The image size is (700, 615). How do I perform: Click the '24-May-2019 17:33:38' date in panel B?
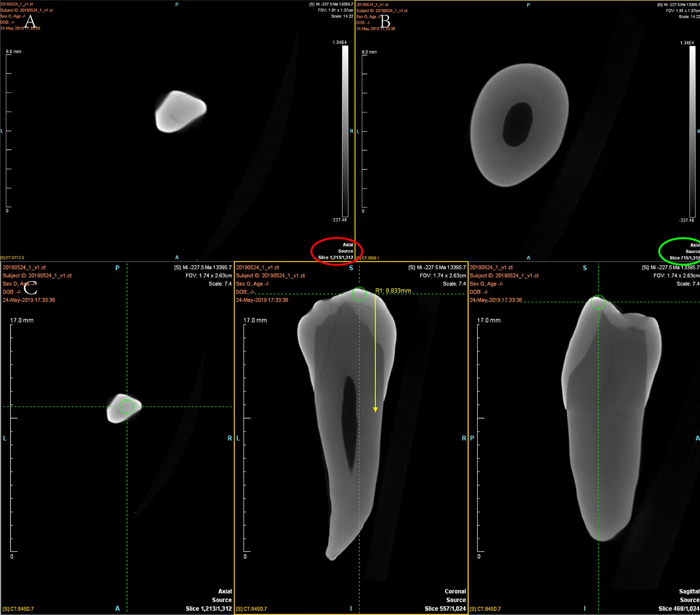click(376, 29)
